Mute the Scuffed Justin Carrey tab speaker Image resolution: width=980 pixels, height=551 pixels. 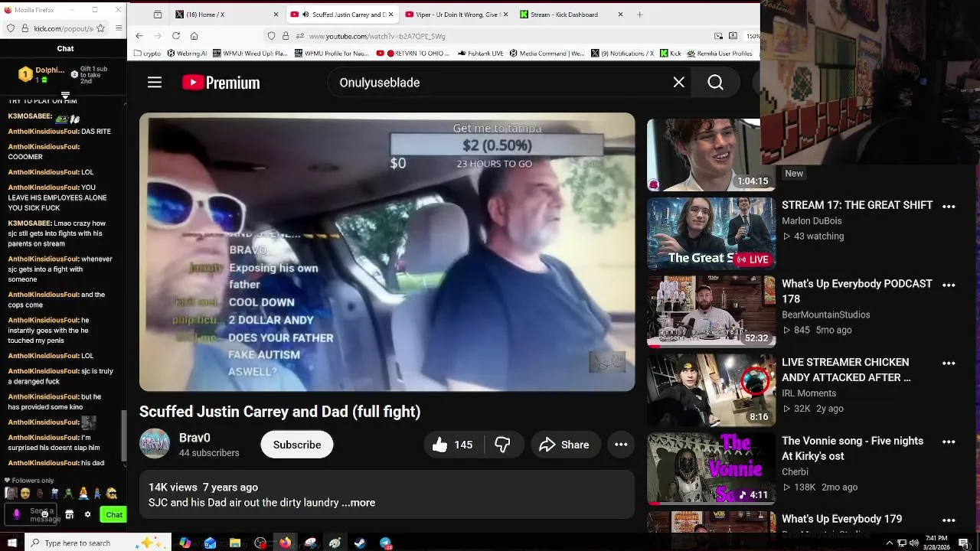click(305, 15)
